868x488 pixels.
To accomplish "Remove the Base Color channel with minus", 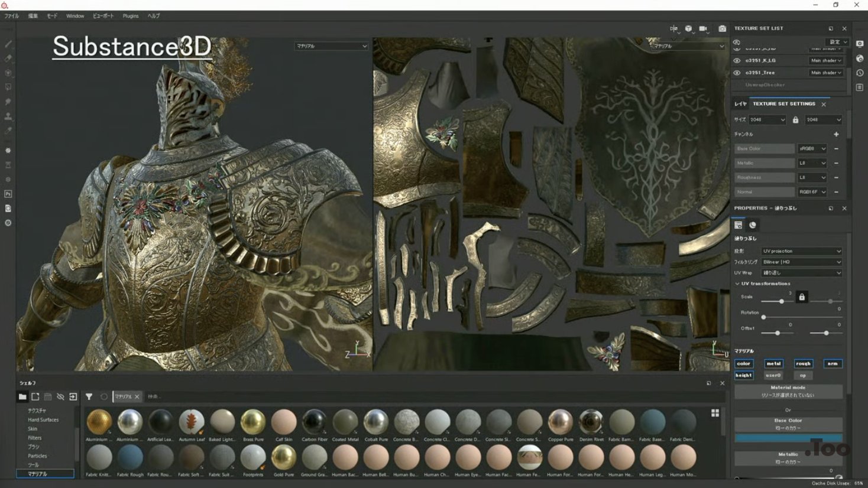I will [836, 149].
